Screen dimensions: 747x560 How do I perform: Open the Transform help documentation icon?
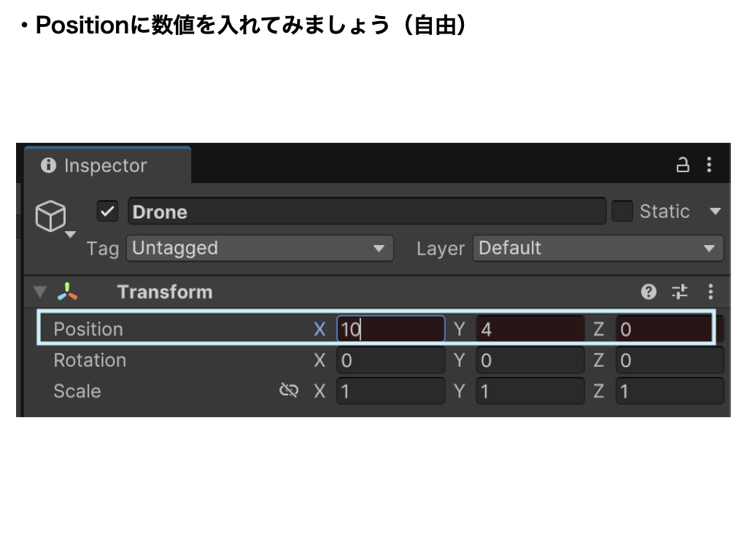click(x=649, y=292)
